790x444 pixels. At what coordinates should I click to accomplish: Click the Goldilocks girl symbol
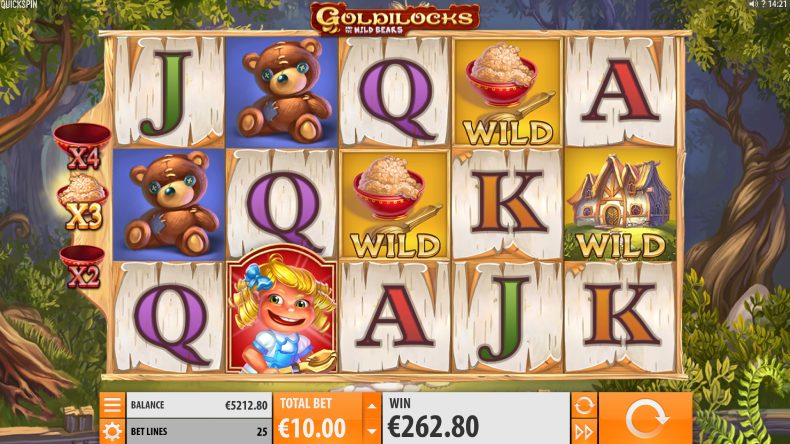[282, 311]
